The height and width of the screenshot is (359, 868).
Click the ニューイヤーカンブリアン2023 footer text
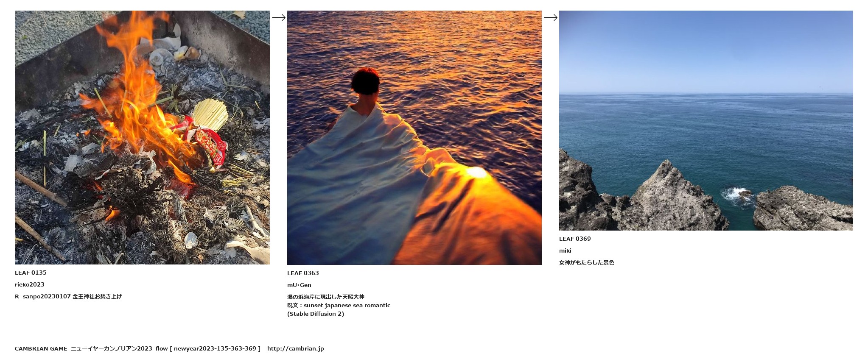coord(112,348)
